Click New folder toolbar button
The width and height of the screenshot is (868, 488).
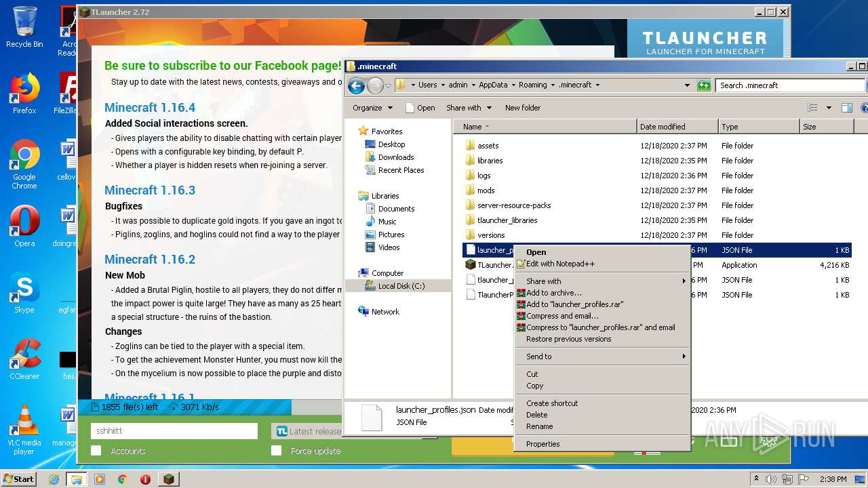pos(523,108)
